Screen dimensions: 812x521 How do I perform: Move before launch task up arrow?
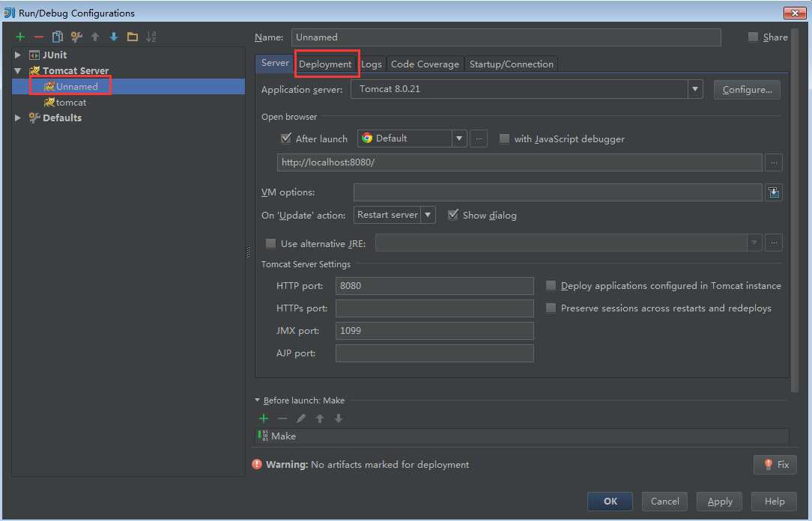tap(320, 418)
